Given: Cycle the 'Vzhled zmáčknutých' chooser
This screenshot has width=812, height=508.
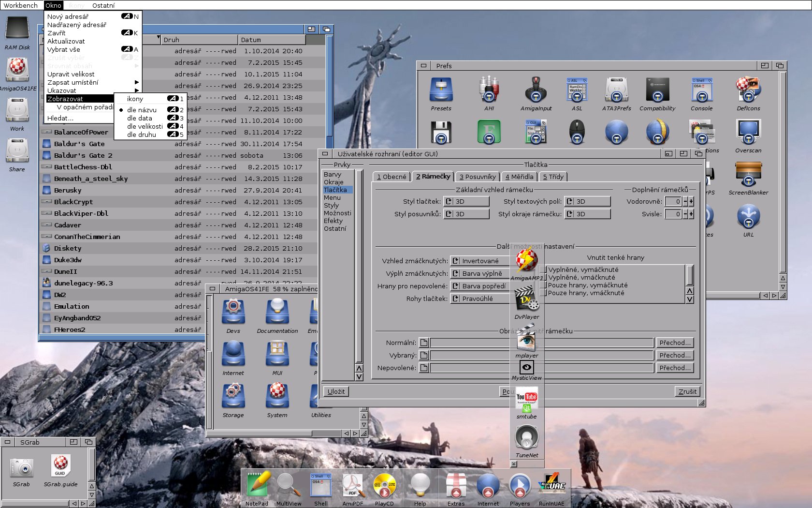Looking at the screenshot, I should (x=479, y=261).
